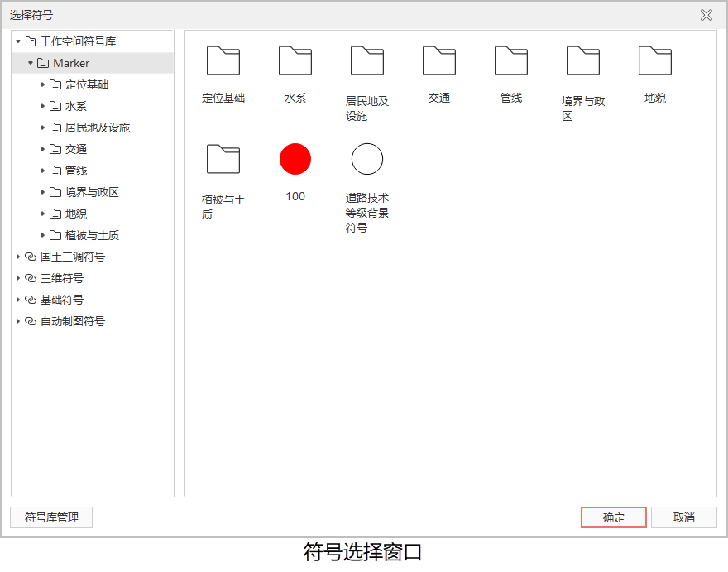Viewport: 728px width, 572px height.
Task: Select the 道路技术等级背景符号 white circle symbol
Action: [367, 159]
